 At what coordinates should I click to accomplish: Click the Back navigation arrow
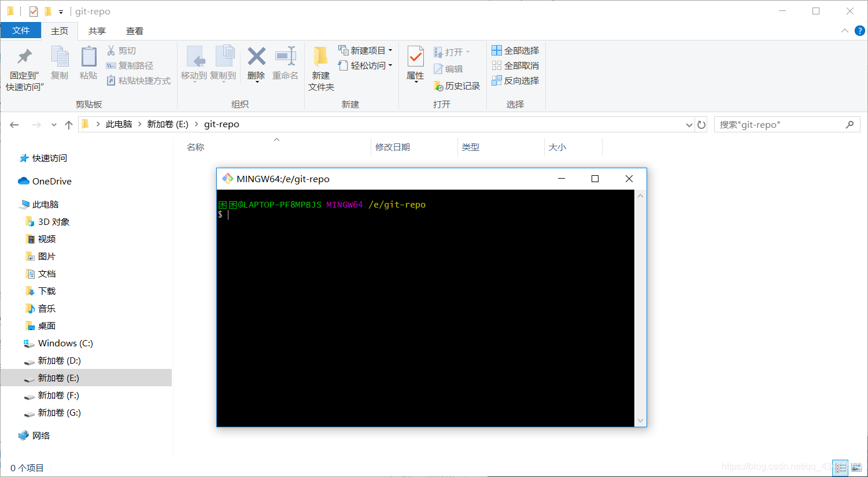[x=14, y=125]
